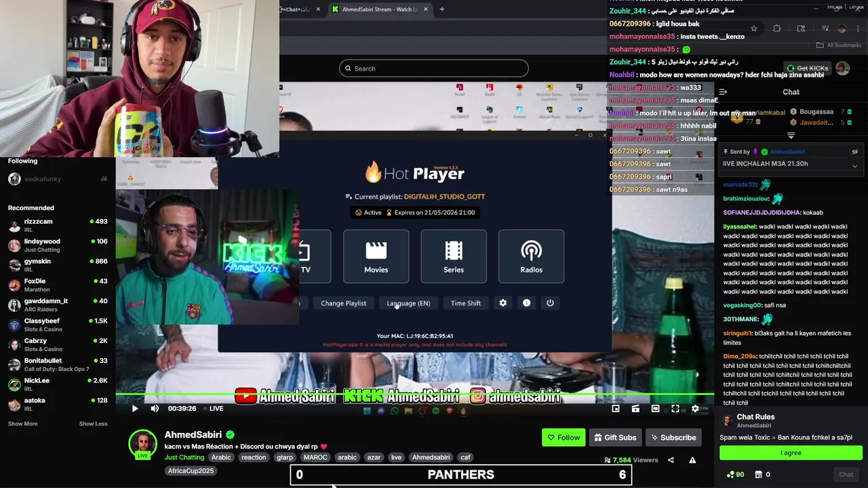
Task: Open All Bookmarks folder
Action: click(839, 45)
